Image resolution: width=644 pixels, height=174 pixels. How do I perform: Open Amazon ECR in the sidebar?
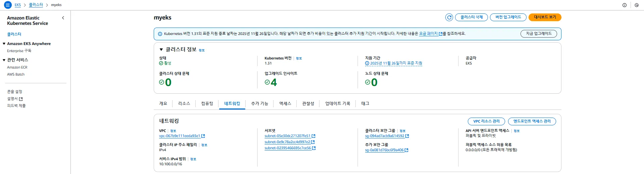pos(17,67)
